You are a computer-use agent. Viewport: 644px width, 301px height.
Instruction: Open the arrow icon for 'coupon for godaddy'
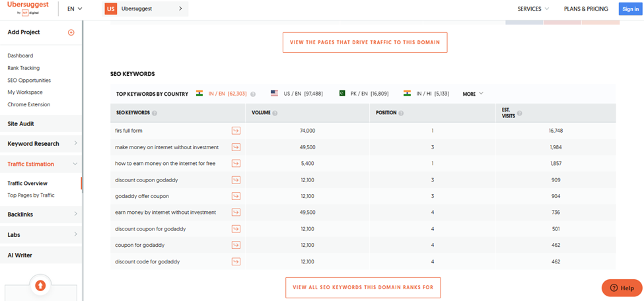pyautogui.click(x=236, y=245)
